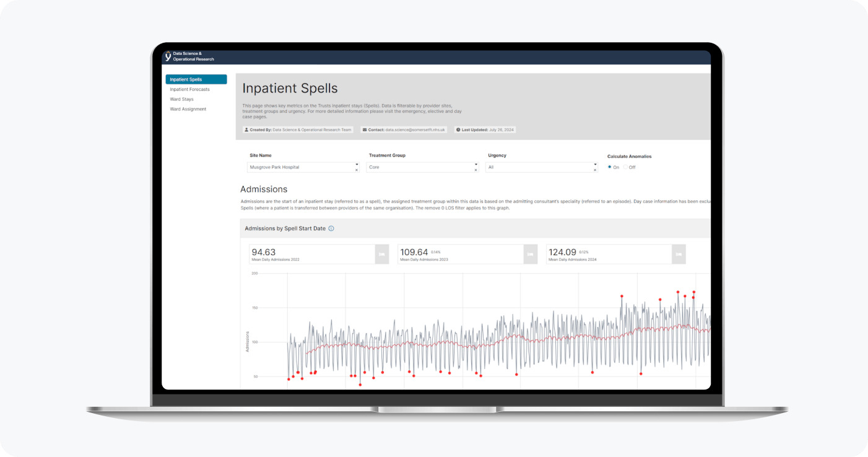Click the bed icon on the 2024 admissions card

pos(679,254)
